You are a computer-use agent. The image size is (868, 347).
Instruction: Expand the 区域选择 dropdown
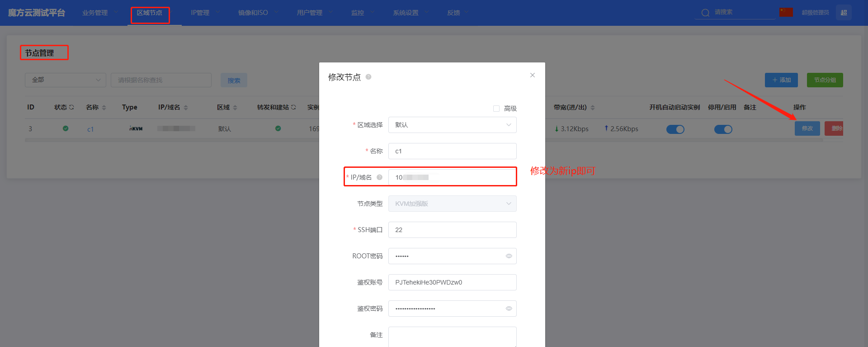tap(453, 125)
